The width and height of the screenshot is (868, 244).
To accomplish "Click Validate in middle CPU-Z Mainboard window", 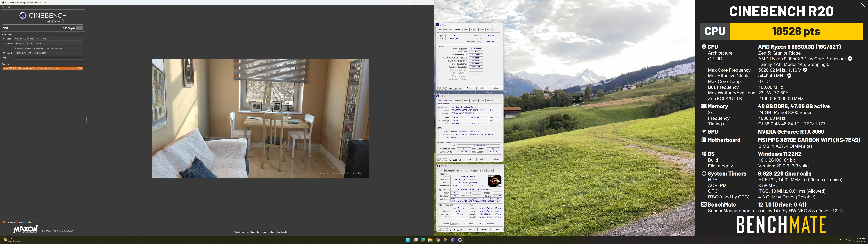I will (484, 159).
